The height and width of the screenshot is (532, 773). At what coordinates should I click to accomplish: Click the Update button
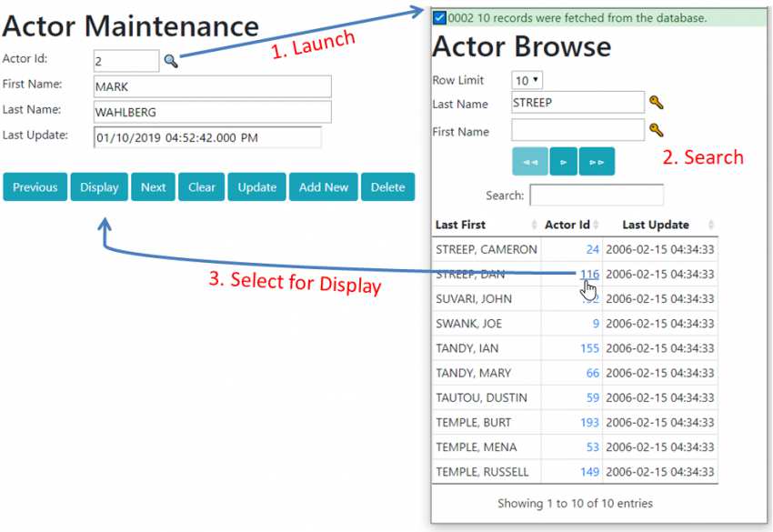tap(257, 187)
